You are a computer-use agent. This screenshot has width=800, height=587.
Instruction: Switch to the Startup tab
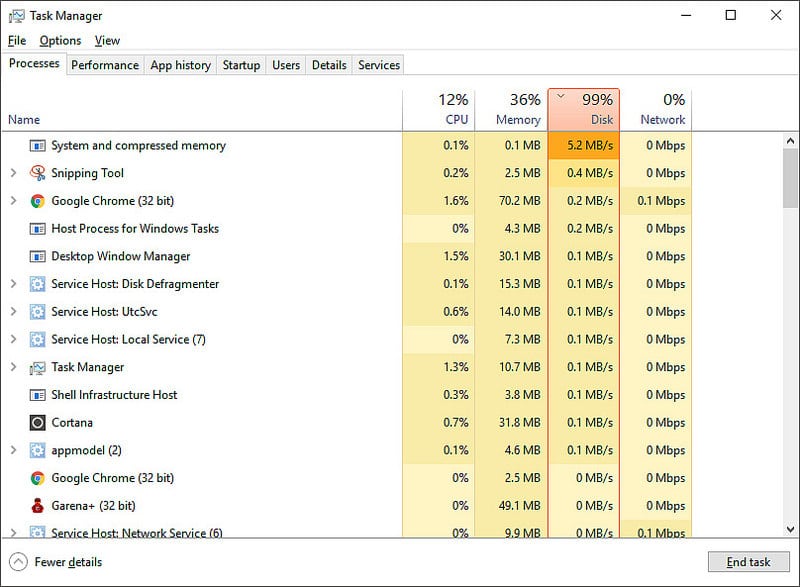coord(241,65)
